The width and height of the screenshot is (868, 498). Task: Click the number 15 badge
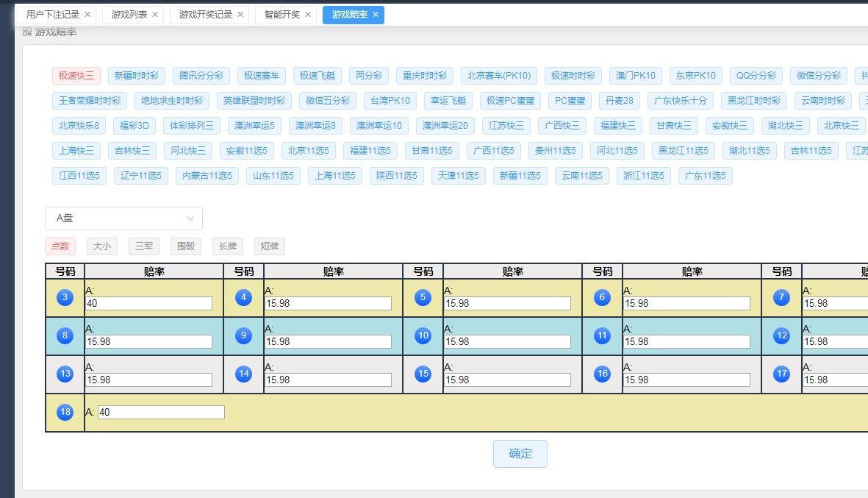pos(423,374)
